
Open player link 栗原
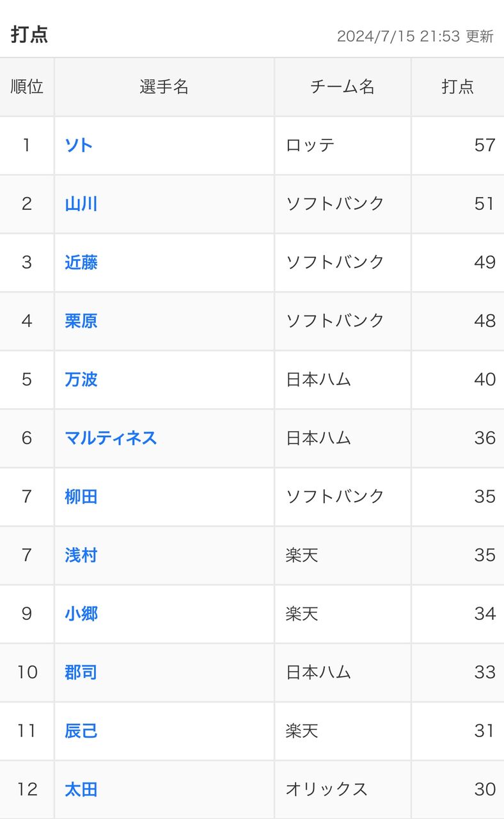pyautogui.click(x=81, y=321)
